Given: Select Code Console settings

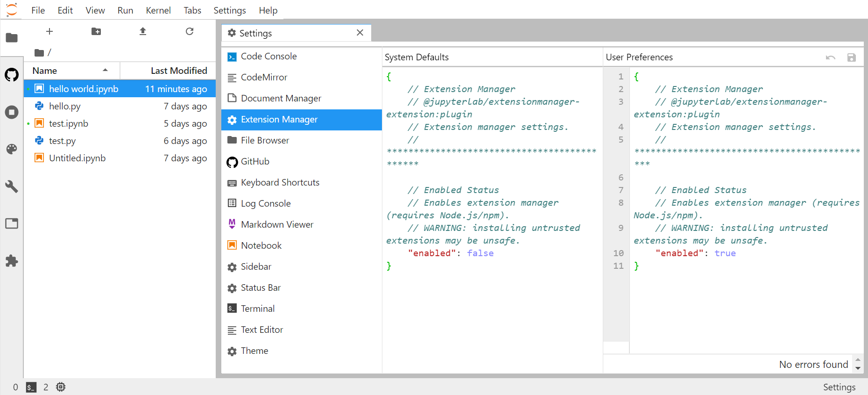Looking at the screenshot, I should (x=302, y=57).
